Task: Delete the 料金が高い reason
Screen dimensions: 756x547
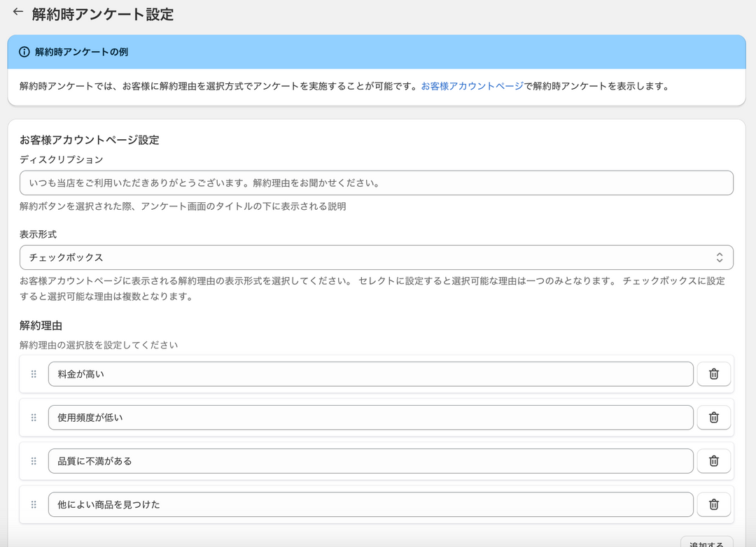Action: [x=713, y=374]
